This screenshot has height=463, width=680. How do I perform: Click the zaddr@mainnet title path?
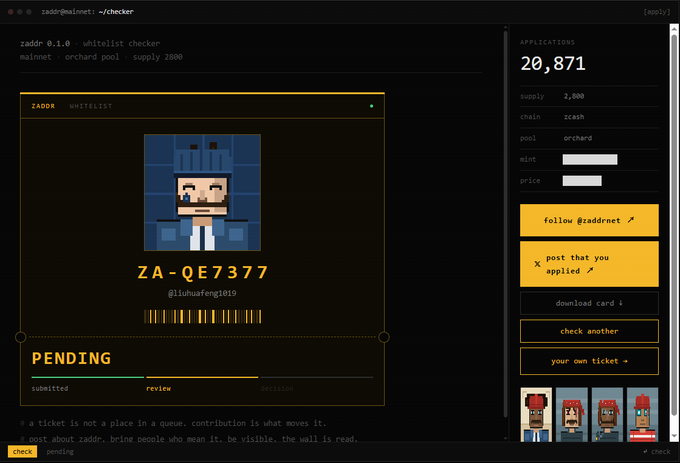pyautogui.click(x=88, y=12)
